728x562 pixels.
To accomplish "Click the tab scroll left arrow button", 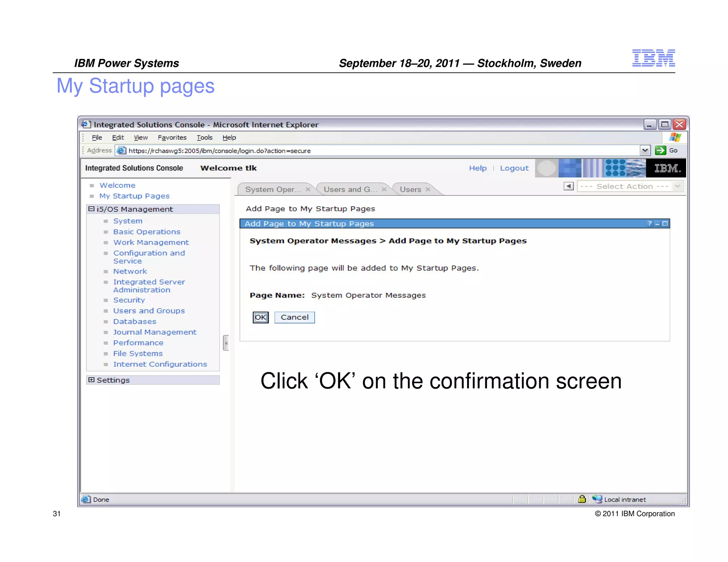I will pos(568,186).
